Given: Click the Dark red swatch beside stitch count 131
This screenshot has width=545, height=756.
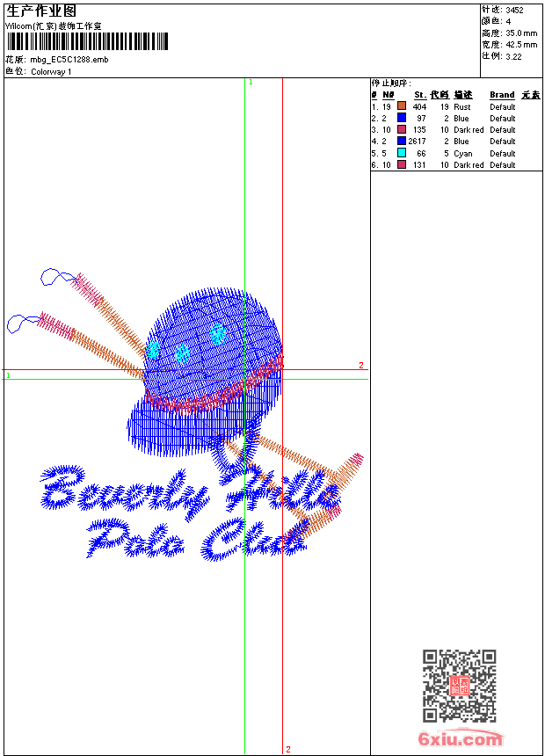Looking at the screenshot, I should (401, 164).
